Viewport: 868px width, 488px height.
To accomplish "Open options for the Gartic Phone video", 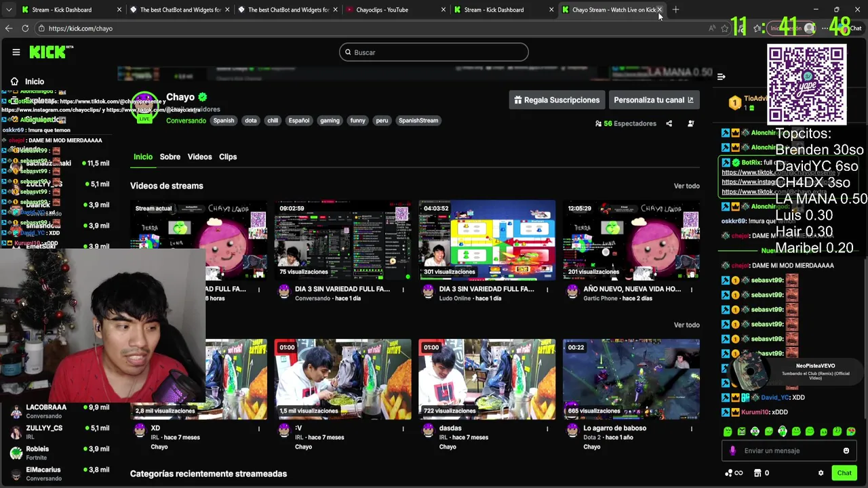I will click(692, 289).
